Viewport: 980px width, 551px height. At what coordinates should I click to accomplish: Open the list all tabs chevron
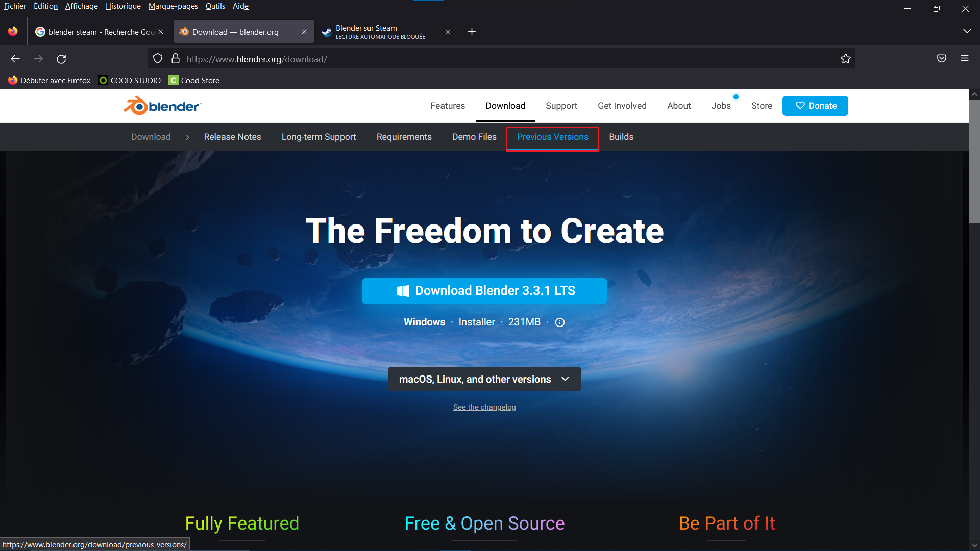[x=967, y=31]
